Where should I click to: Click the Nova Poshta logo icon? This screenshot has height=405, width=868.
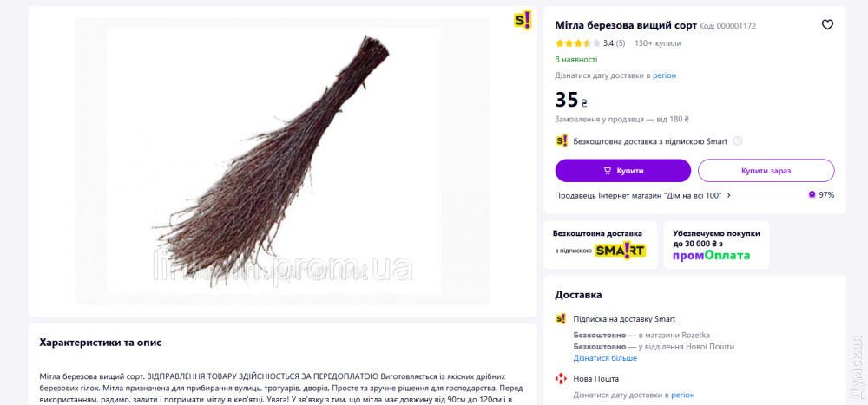click(x=562, y=379)
